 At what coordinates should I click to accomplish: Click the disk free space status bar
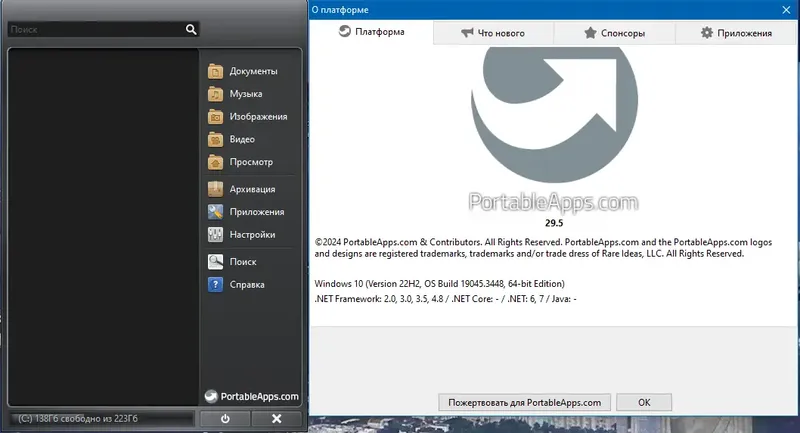click(101, 419)
